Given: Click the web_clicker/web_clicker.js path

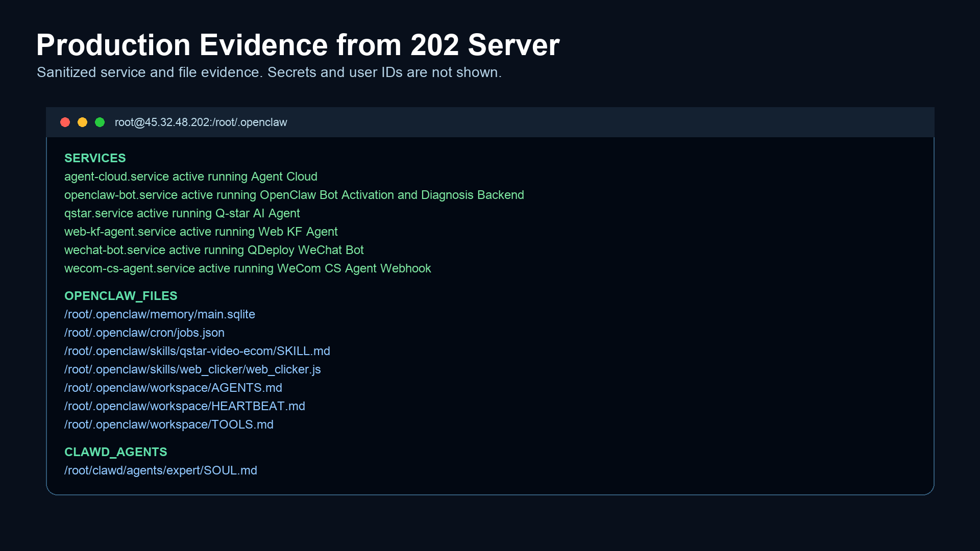Looking at the screenshot, I should [x=192, y=369].
